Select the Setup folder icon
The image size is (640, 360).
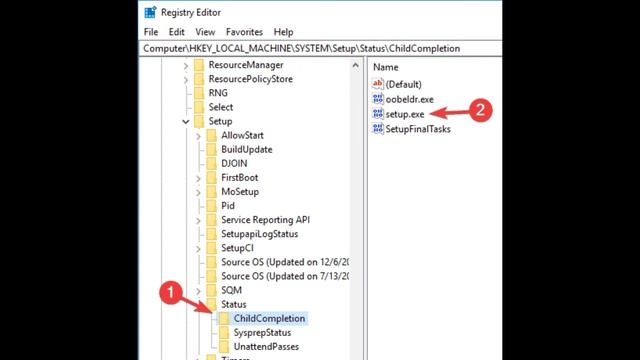point(199,121)
